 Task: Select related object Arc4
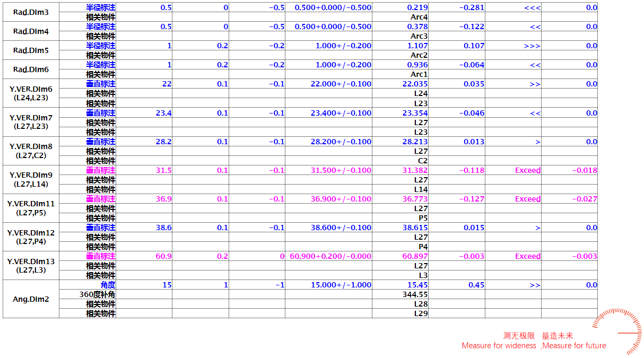pyautogui.click(x=419, y=17)
